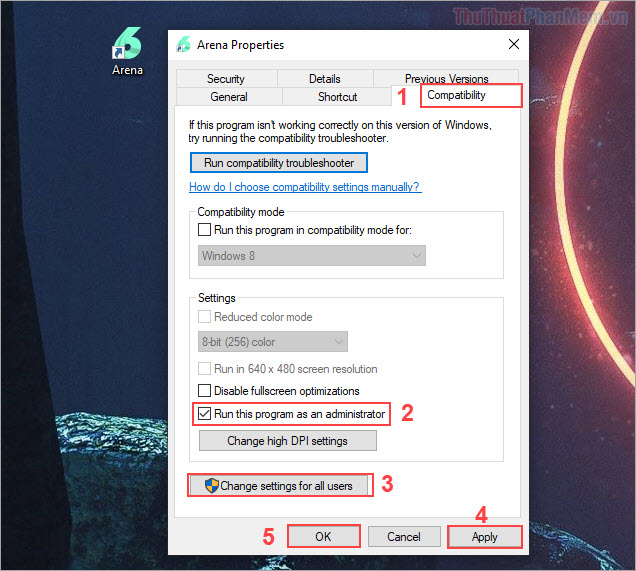Image resolution: width=636 pixels, height=571 pixels.
Task: Uncheck Run this program as an administrator
Action: [x=205, y=414]
